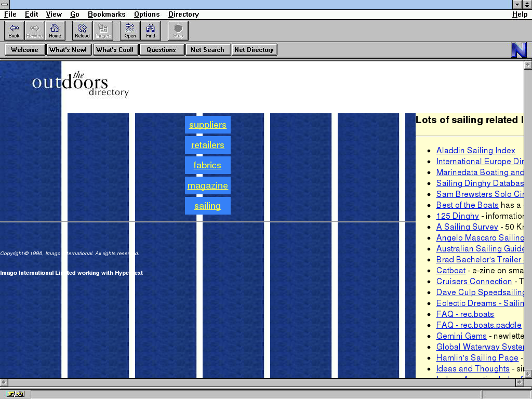The width and height of the screenshot is (532, 399).
Task: Open the Directory menu
Action: (x=183, y=15)
